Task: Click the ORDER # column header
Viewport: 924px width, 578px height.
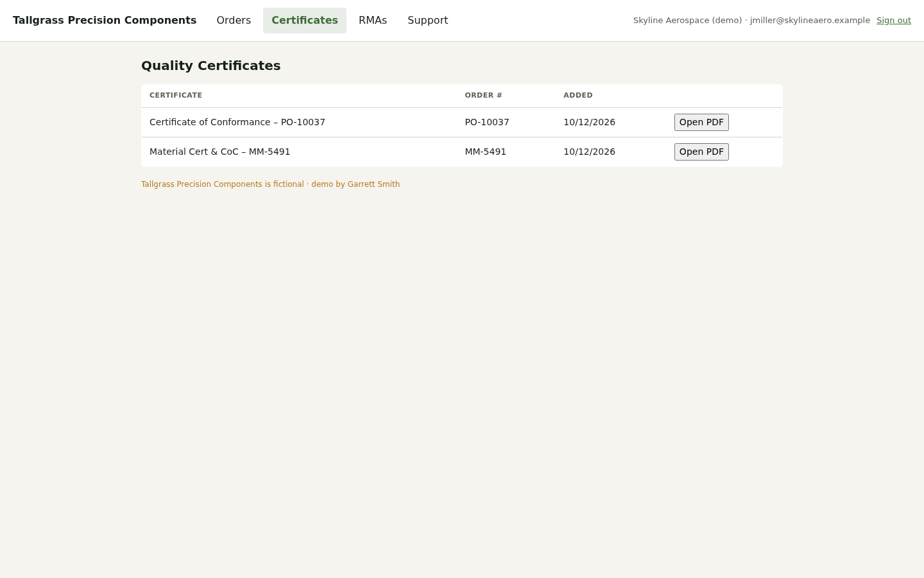Action: (484, 95)
